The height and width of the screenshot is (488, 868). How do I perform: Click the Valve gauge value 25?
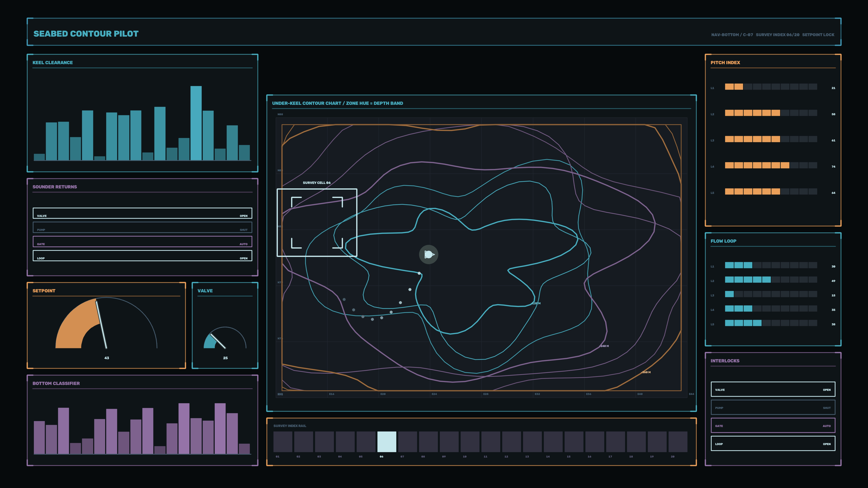(225, 358)
